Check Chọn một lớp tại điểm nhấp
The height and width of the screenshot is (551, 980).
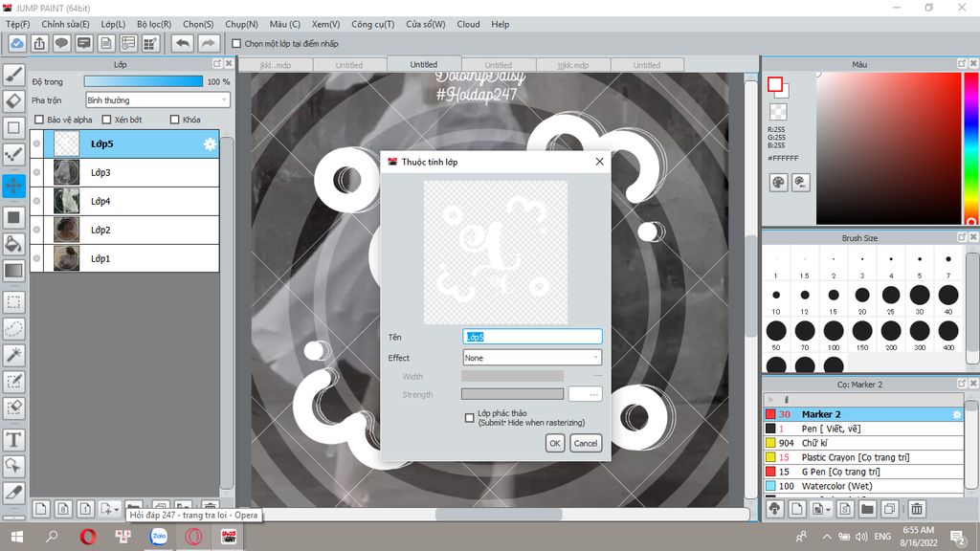coord(236,44)
